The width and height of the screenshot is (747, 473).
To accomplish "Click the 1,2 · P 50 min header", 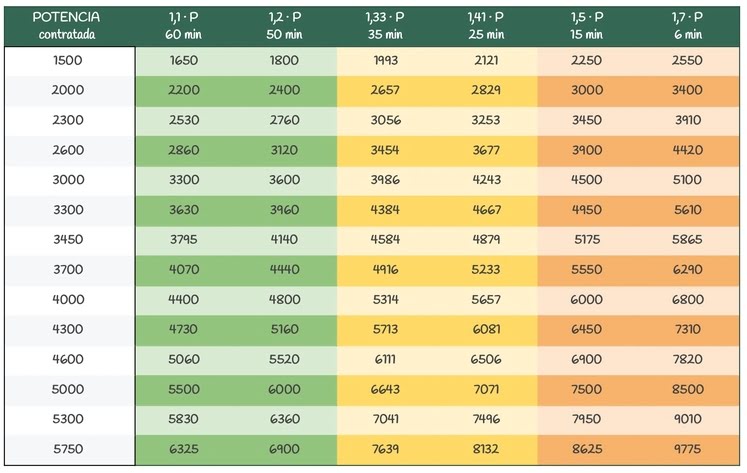I will pyautogui.click(x=285, y=25).
